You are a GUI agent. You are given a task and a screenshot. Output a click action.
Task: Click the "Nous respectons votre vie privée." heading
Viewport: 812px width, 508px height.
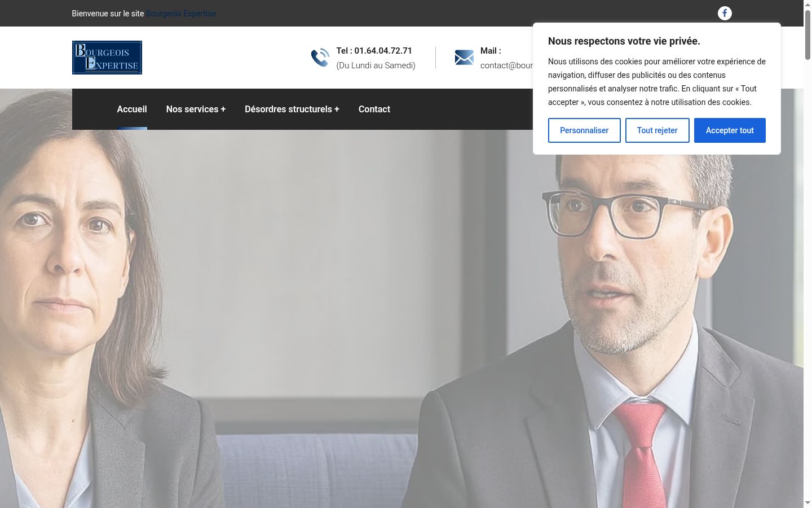624,41
